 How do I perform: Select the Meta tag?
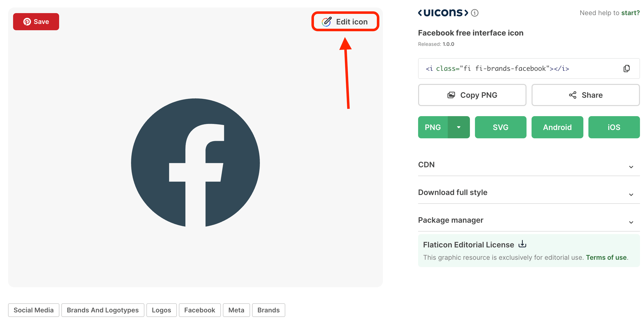pos(236,310)
